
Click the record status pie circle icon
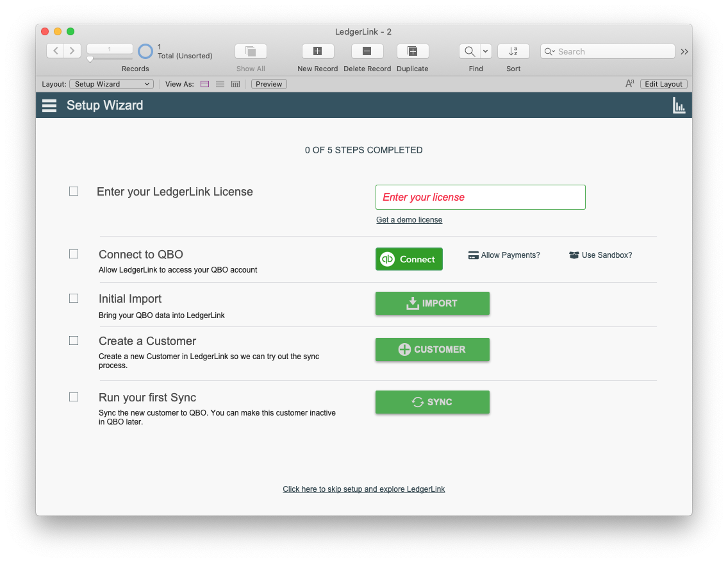pyautogui.click(x=145, y=51)
